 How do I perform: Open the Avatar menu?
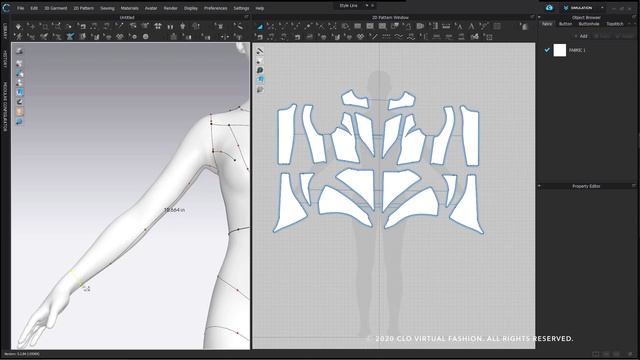(151, 8)
